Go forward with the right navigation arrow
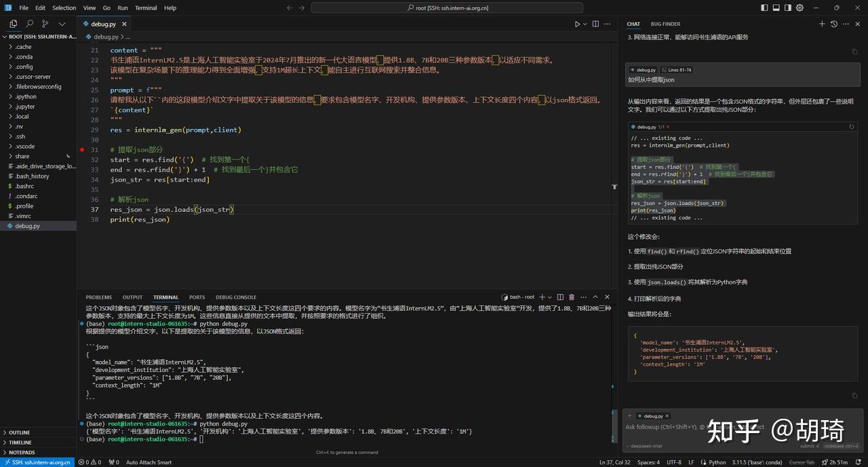Image resolution: width=868 pixels, height=467 pixels. pos(303,8)
